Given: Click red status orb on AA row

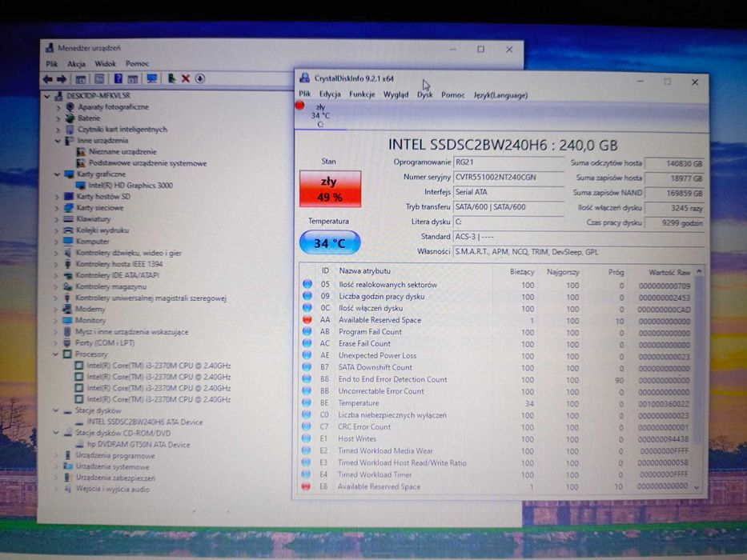Looking at the screenshot, I should tap(307, 320).
